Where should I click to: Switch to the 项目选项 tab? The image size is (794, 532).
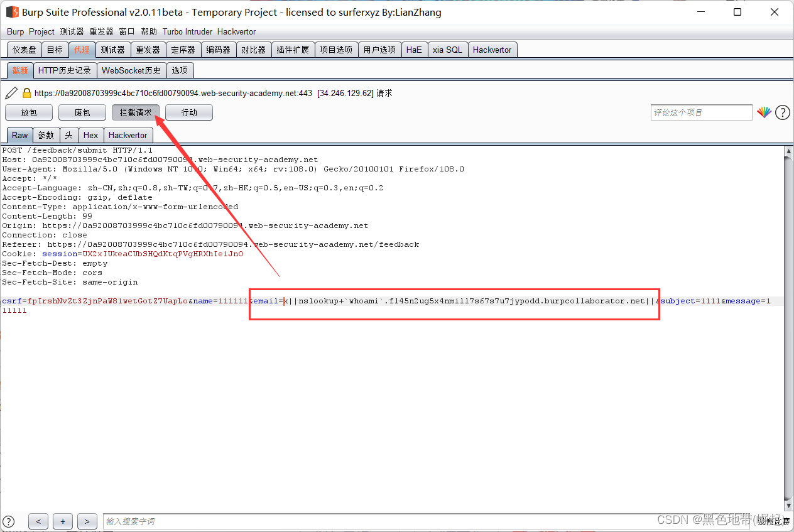[336, 50]
